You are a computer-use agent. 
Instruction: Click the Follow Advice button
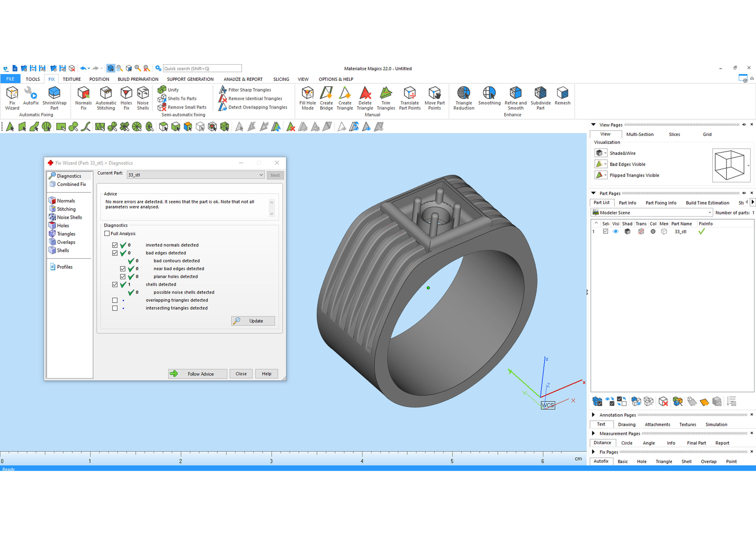click(198, 374)
